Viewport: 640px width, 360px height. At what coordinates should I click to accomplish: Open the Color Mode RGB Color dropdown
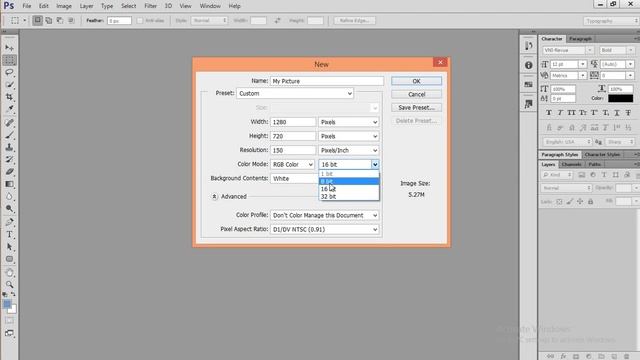pyautogui.click(x=292, y=164)
